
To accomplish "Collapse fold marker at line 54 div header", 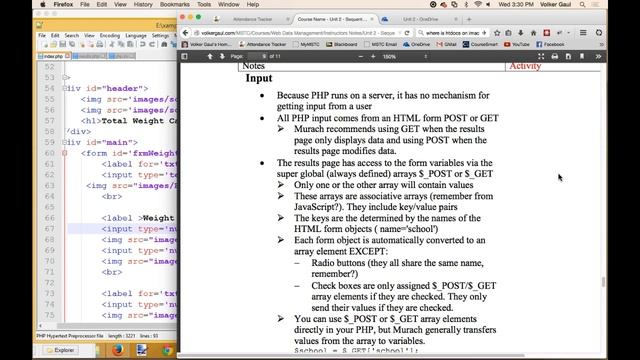I will pyautogui.click(x=64, y=89).
